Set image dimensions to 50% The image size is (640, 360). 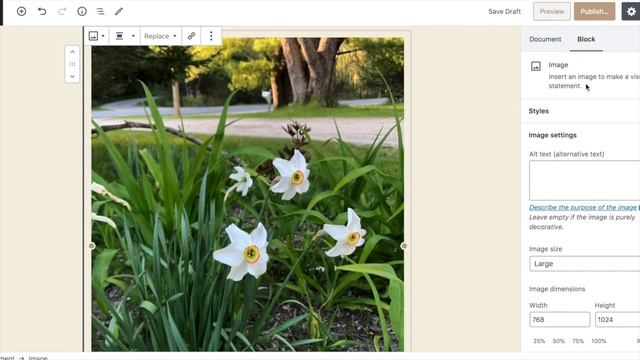click(558, 341)
